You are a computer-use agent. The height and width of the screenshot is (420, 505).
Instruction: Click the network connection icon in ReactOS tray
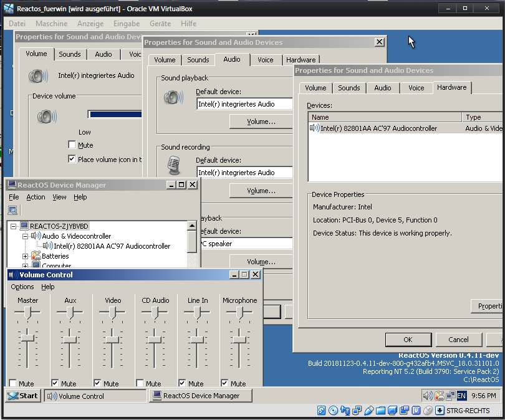[451, 396]
